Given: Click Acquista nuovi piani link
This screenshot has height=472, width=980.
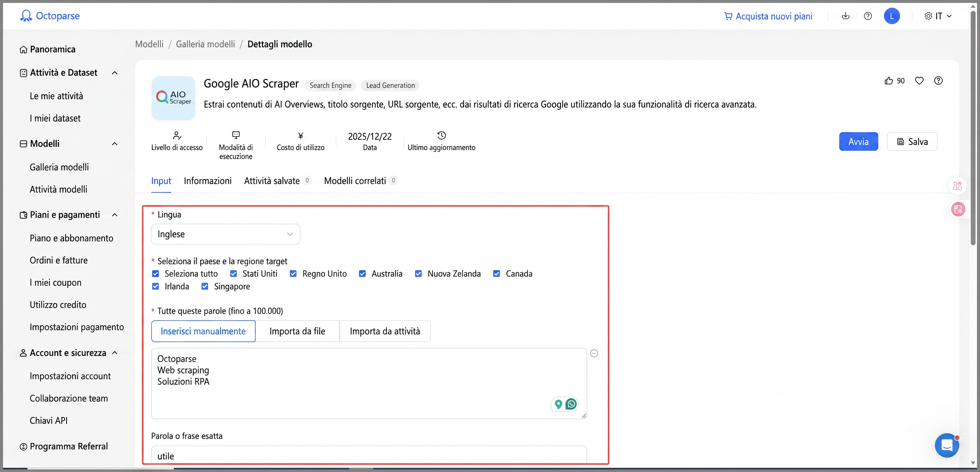Looking at the screenshot, I should (768, 16).
